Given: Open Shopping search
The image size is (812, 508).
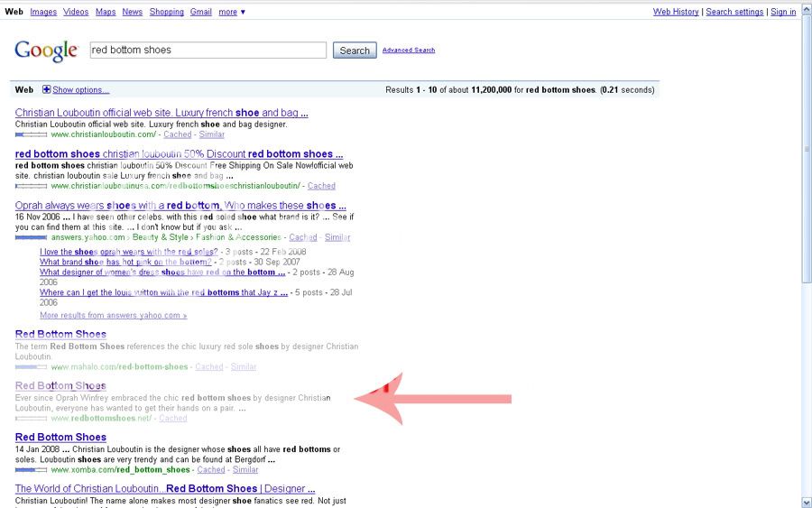Looking at the screenshot, I should 166,12.
